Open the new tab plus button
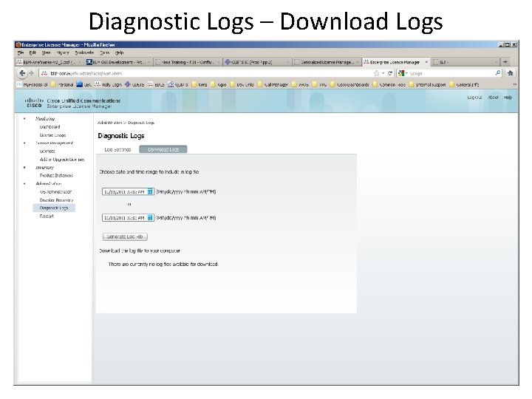The width and height of the screenshot is (532, 399). 505,62
